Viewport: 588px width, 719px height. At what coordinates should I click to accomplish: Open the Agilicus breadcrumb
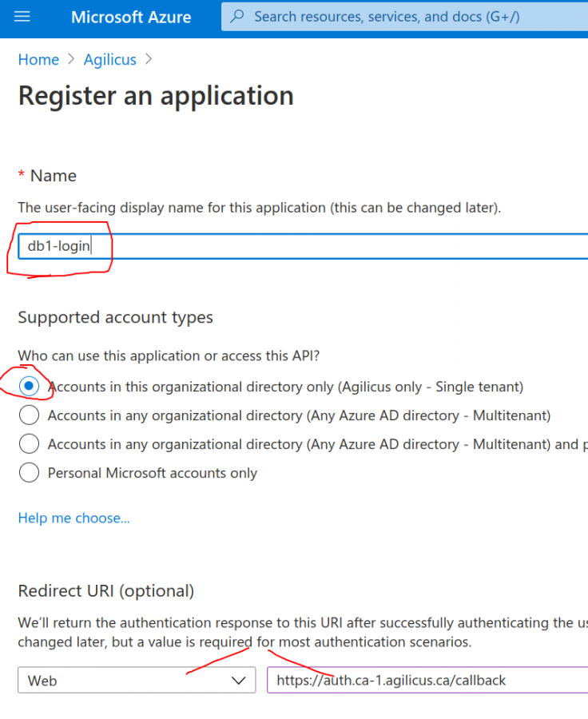coord(109,60)
